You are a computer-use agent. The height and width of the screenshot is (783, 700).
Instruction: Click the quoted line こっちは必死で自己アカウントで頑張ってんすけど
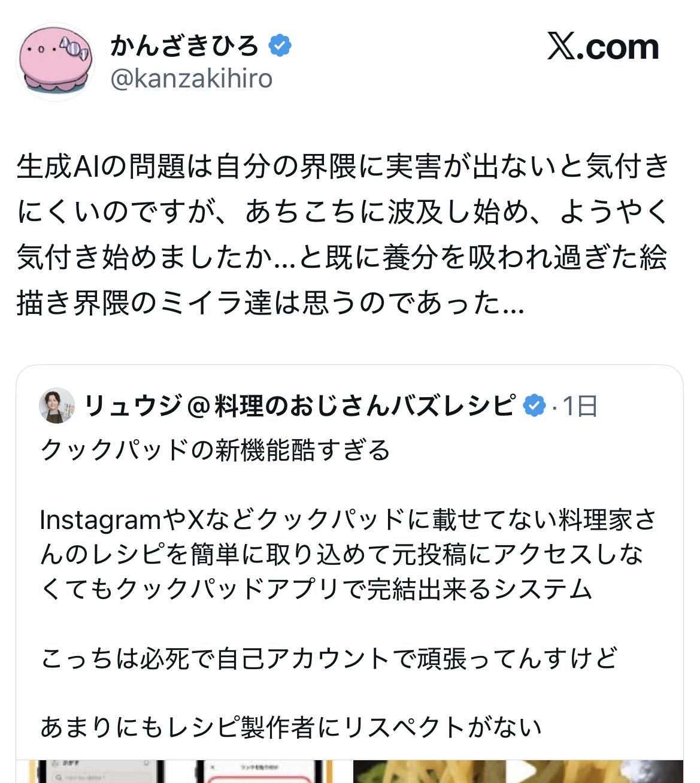click(x=328, y=658)
